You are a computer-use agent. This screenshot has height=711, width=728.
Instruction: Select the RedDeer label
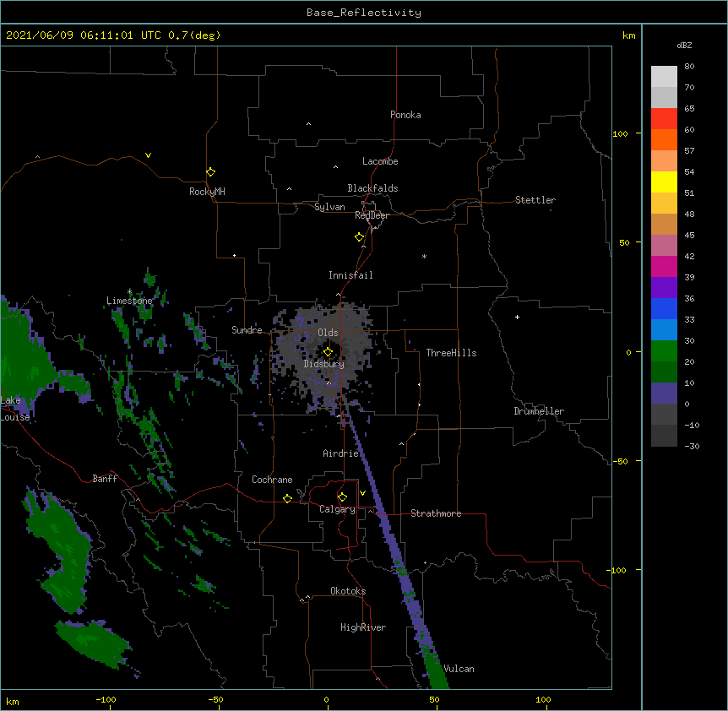click(x=372, y=215)
